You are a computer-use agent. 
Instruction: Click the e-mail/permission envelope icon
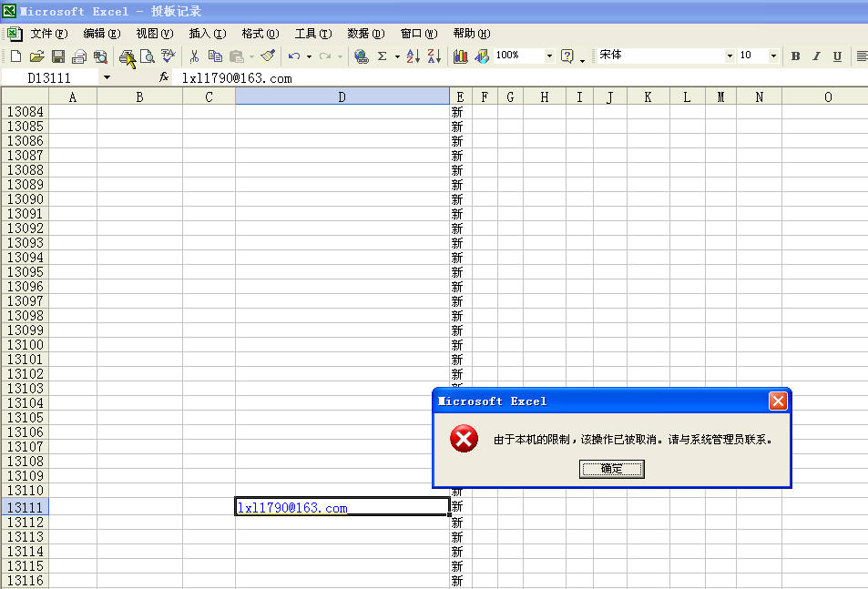click(x=79, y=56)
